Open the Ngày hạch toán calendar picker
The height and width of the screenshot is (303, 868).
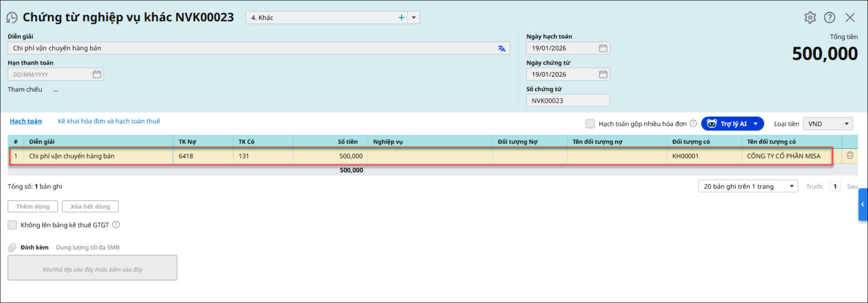(603, 48)
